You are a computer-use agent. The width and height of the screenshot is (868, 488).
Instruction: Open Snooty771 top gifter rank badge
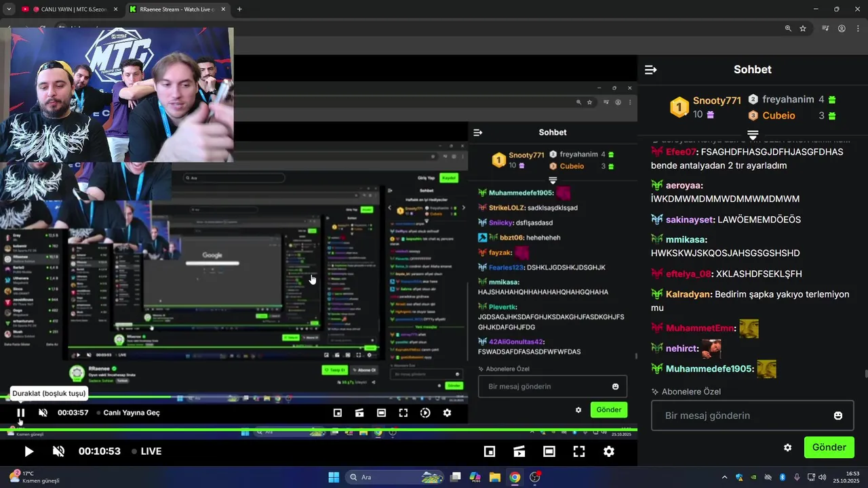679,107
